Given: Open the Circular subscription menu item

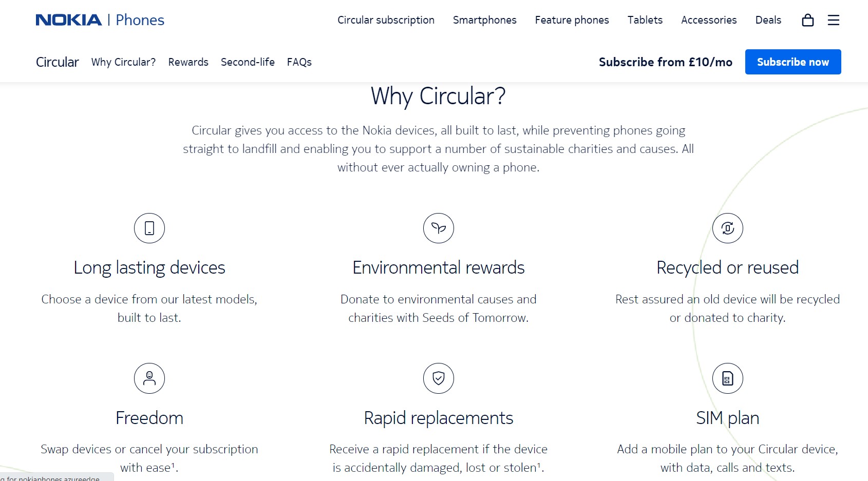Looking at the screenshot, I should [386, 20].
